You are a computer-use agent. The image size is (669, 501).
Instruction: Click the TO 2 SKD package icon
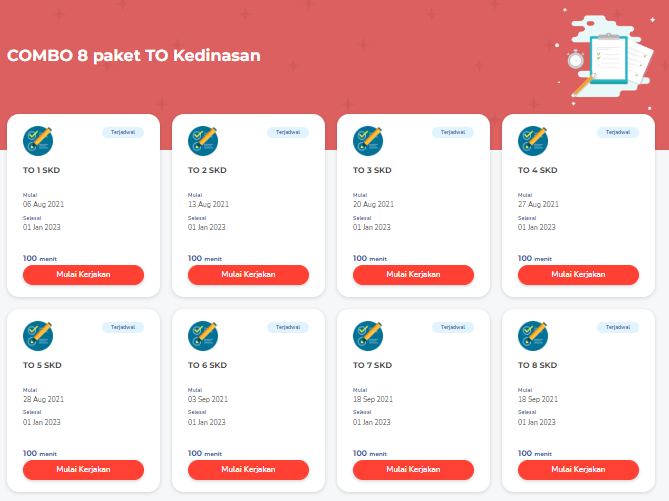[x=203, y=141]
